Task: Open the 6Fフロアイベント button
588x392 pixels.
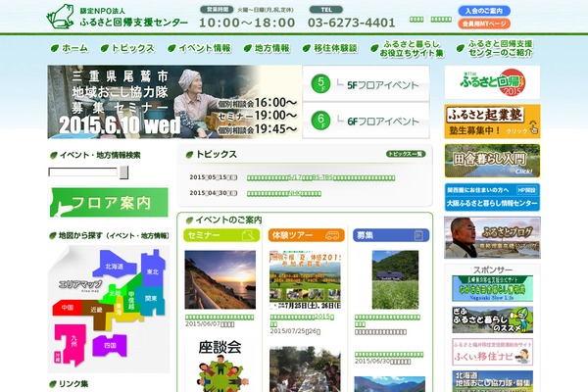Action: tap(366, 121)
